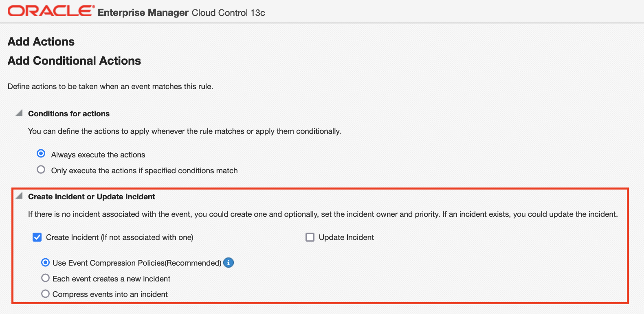Collapse the Conditions for actions triangle
The image size is (644, 314).
(x=19, y=113)
